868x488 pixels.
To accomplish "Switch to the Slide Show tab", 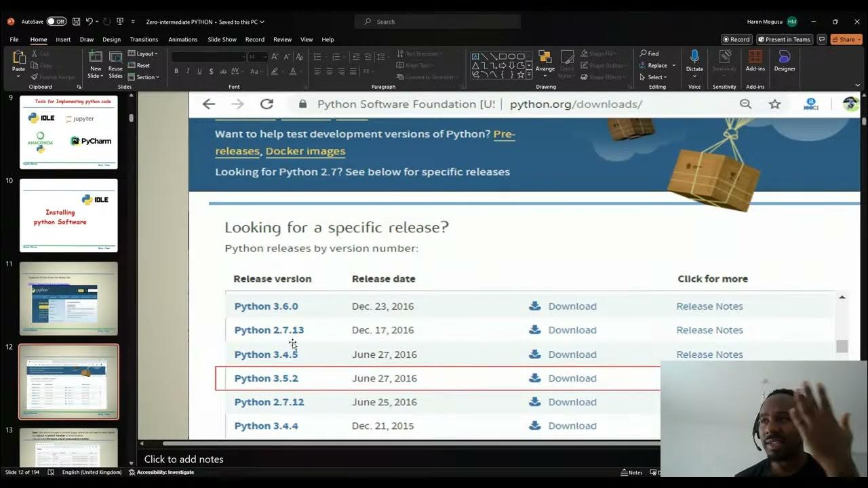I will [x=222, y=39].
